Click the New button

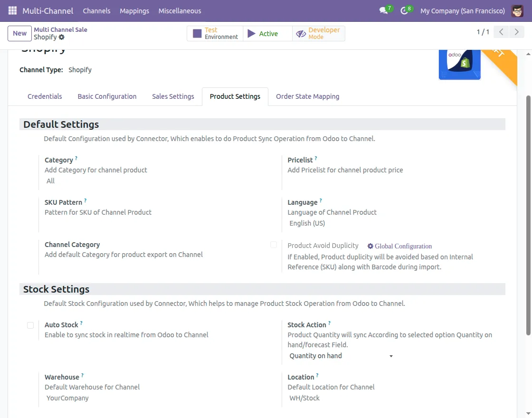pos(19,33)
